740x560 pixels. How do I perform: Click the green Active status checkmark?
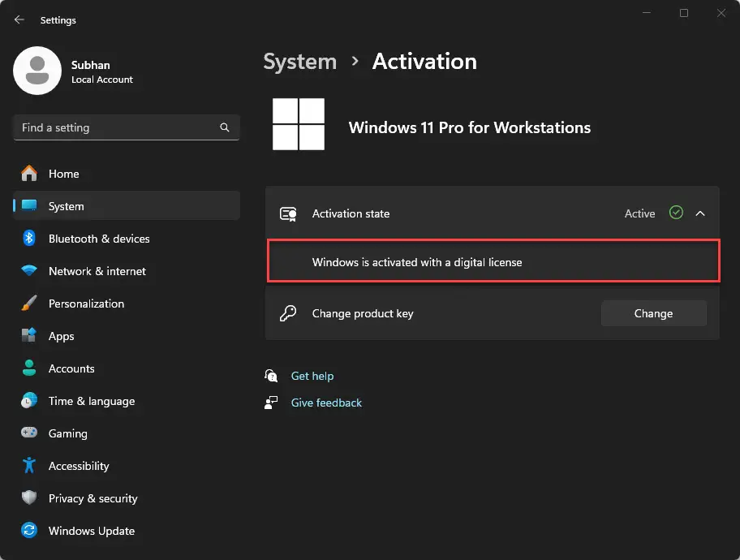(x=676, y=213)
